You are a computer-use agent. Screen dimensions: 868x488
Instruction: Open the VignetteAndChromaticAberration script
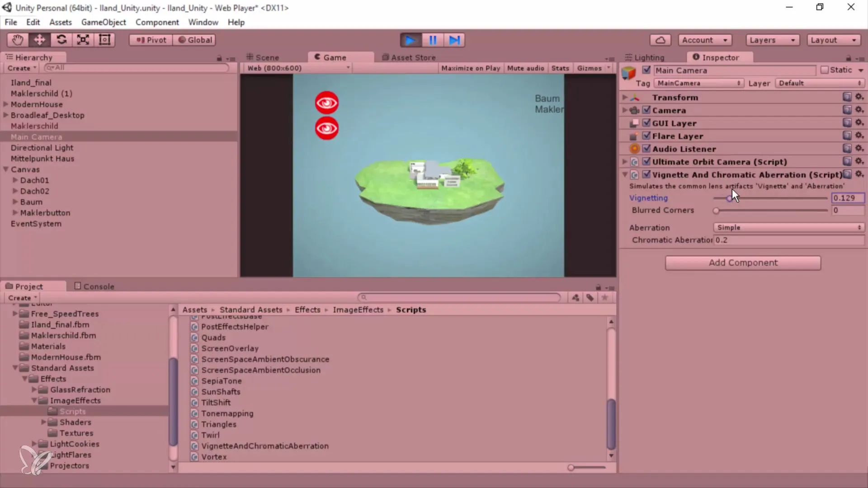coord(265,446)
